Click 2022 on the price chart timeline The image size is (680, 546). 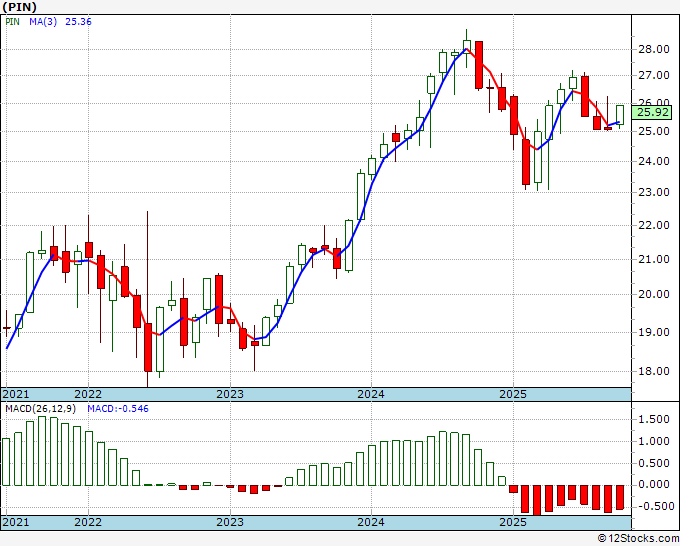pos(88,394)
